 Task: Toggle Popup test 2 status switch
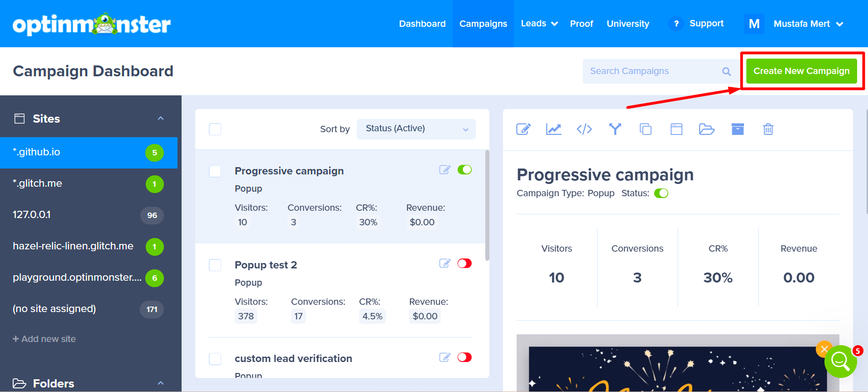[x=464, y=263]
